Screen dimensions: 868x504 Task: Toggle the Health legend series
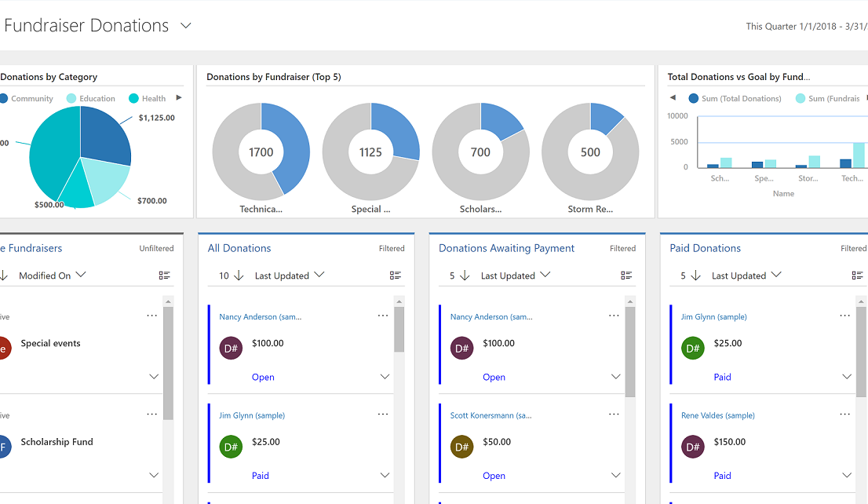148,99
